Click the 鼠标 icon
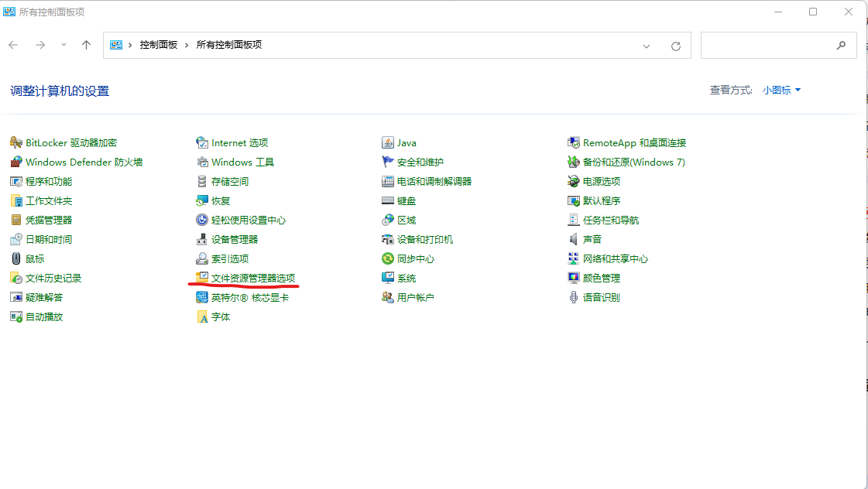The width and height of the screenshot is (868, 489). click(16, 258)
